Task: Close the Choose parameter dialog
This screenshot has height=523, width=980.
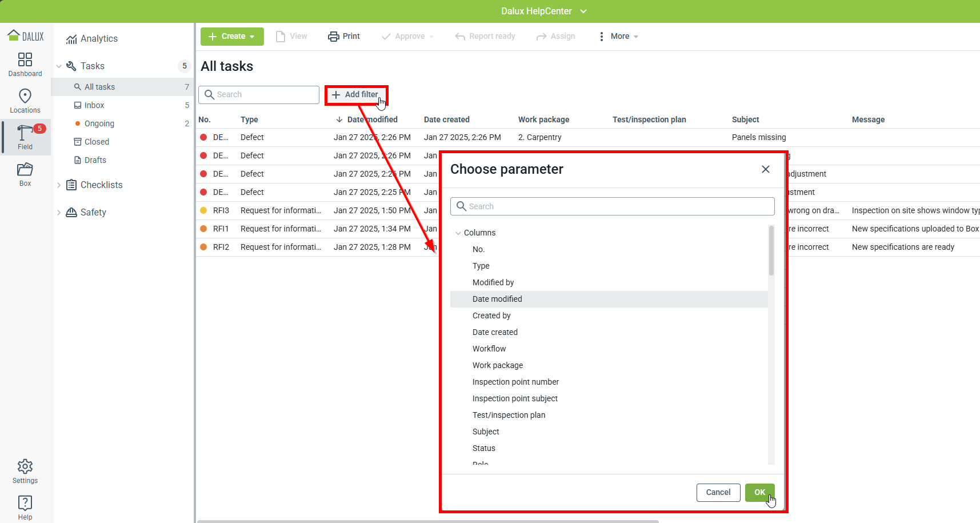Action: click(766, 169)
